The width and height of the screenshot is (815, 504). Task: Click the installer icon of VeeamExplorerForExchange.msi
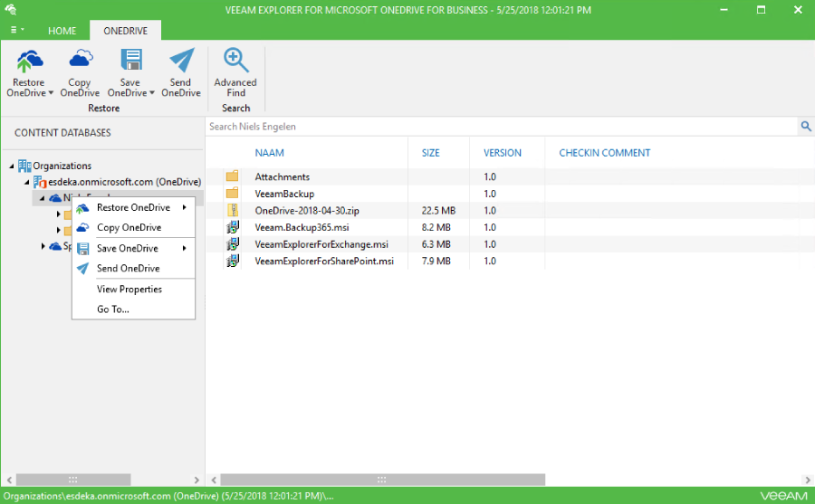pos(233,243)
